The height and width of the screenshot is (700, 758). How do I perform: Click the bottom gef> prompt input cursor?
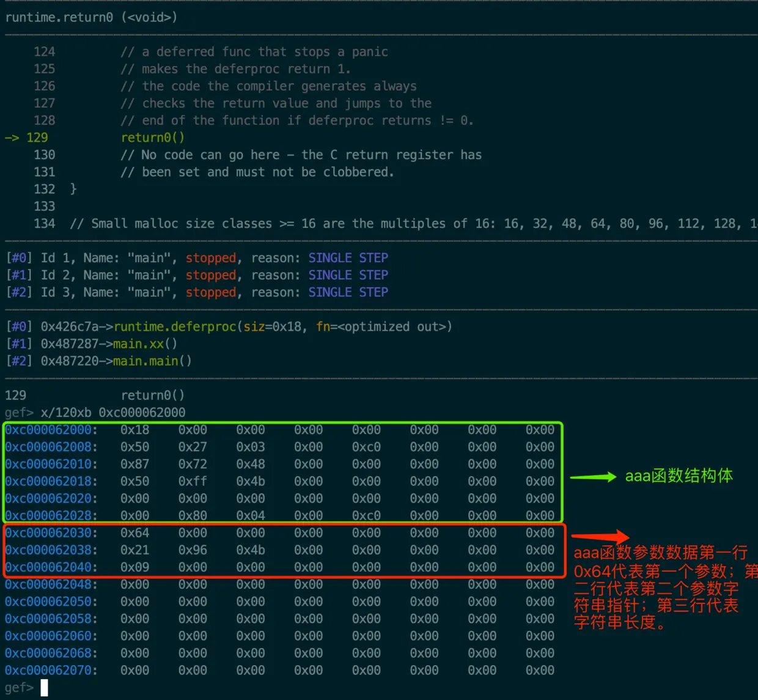click(x=44, y=688)
